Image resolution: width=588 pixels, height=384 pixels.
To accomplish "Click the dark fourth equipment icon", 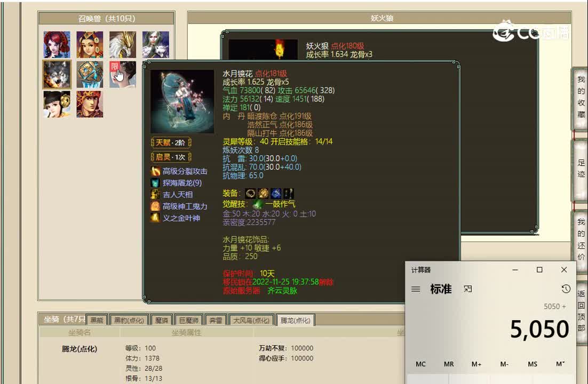I will [x=288, y=193].
